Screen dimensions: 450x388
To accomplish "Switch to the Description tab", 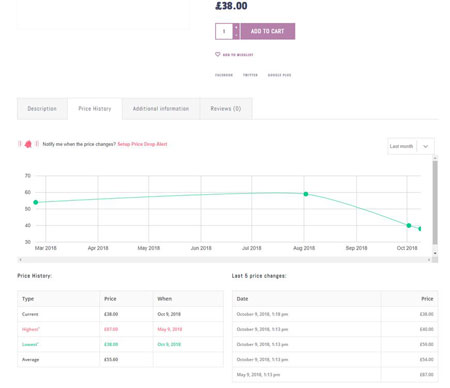I will click(x=42, y=109).
